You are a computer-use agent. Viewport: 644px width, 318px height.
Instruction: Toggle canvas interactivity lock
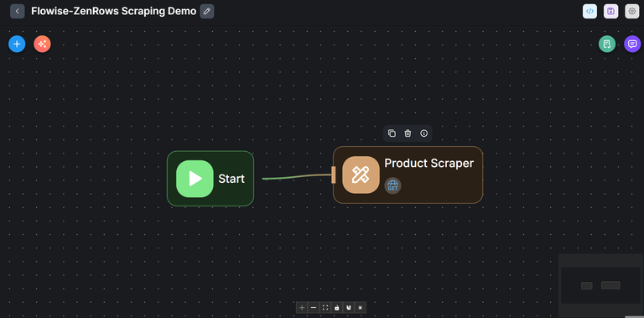click(x=337, y=307)
